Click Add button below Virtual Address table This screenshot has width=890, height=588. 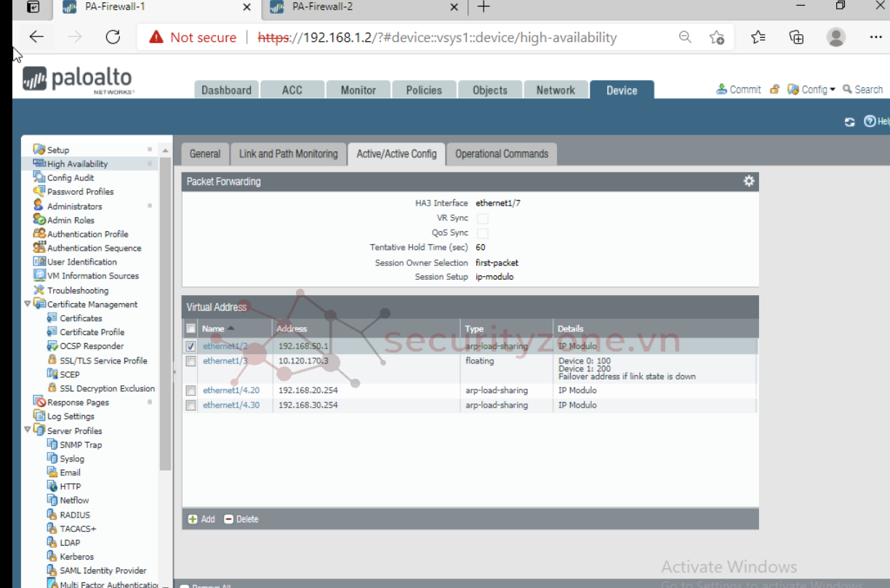pos(201,519)
